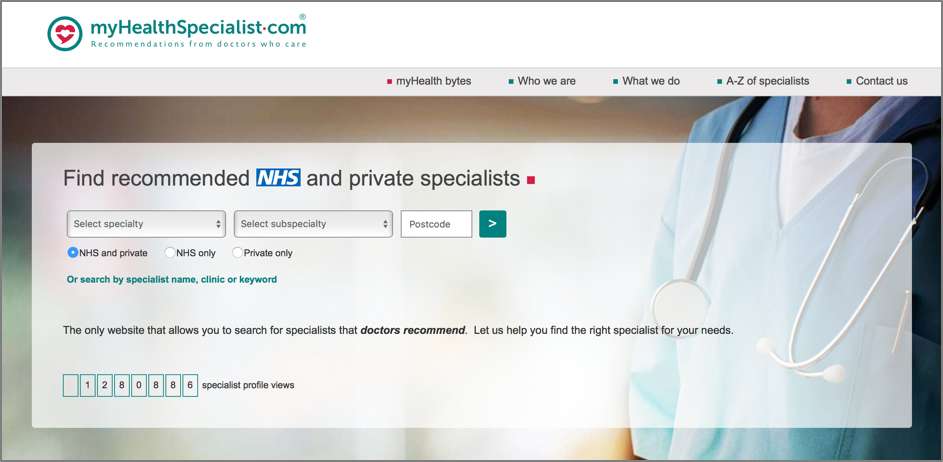Click the red square bullet beside myHealth bytes
943x462 pixels.
[390, 81]
